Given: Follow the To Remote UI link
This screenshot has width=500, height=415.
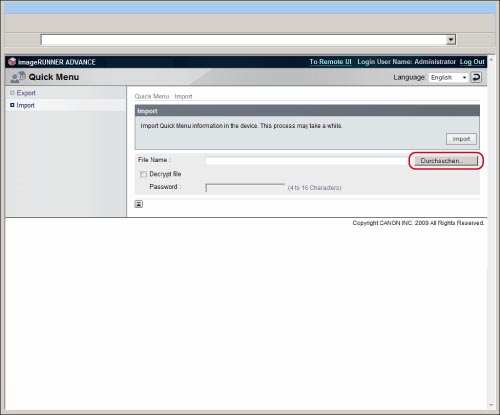Looking at the screenshot, I should point(330,62).
